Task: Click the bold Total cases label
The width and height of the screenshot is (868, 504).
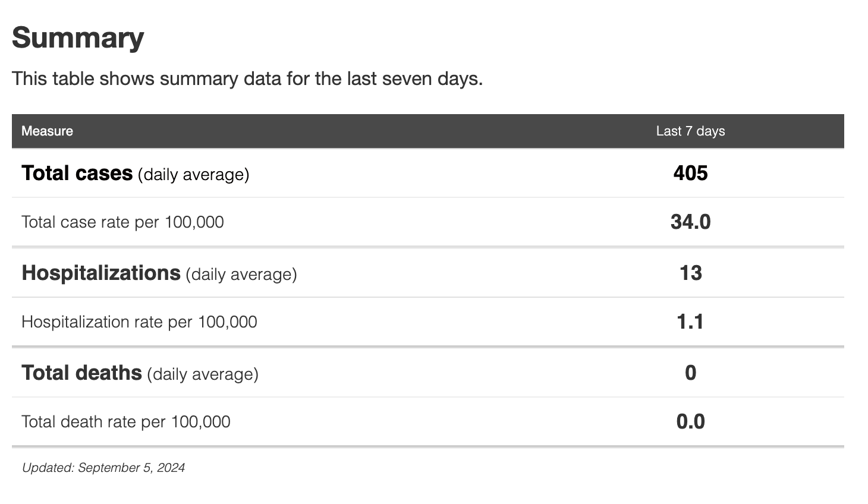Action: click(77, 174)
